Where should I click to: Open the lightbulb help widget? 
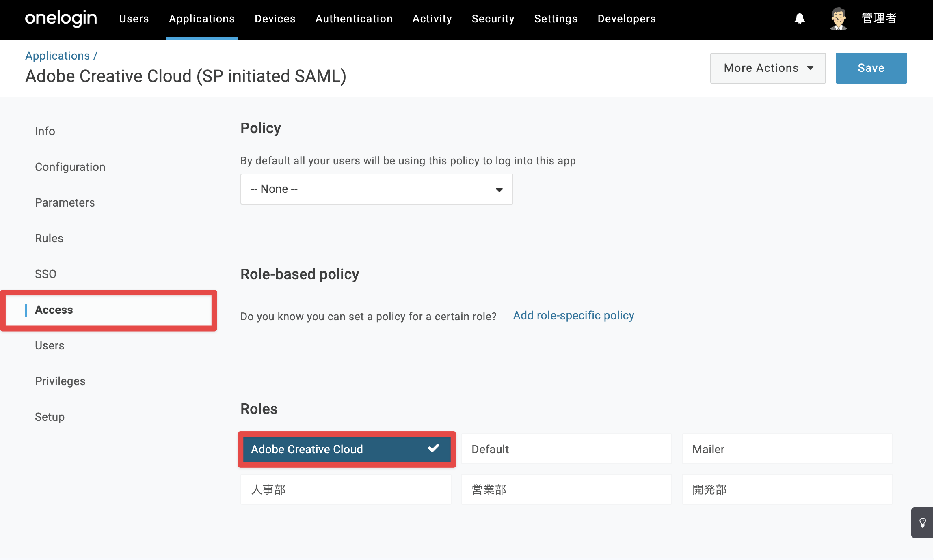[x=922, y=523]
